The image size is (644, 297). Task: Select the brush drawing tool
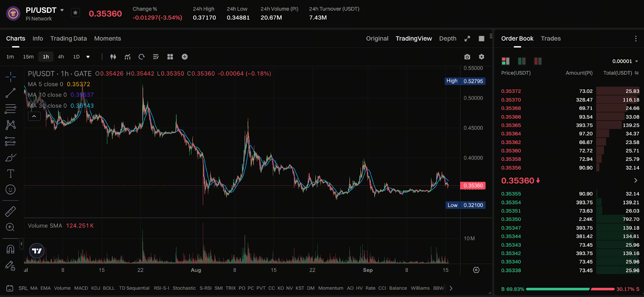point(10,157)
